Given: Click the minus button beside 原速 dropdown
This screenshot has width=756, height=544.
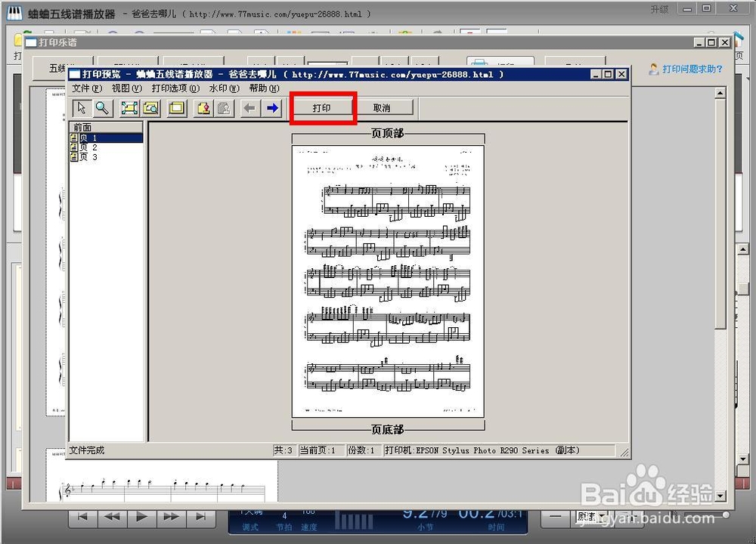Looking at the screenshot, I should (x=556, y=517).
